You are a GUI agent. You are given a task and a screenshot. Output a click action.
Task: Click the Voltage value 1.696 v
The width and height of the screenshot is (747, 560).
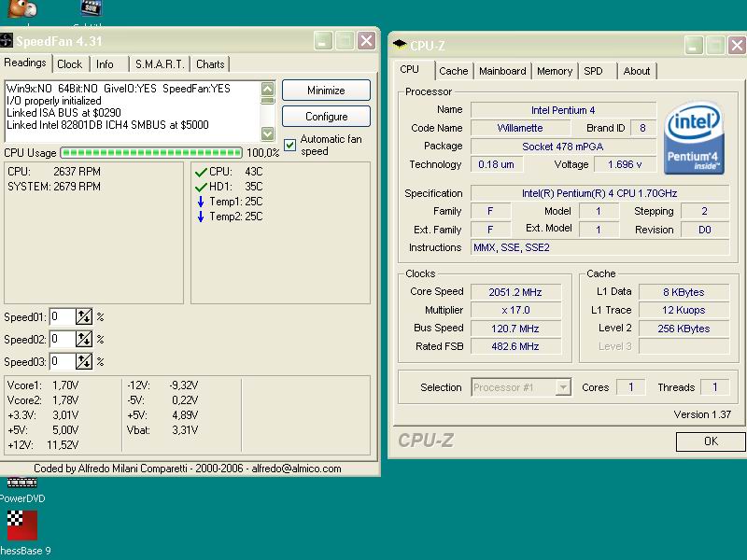point(625,164)
